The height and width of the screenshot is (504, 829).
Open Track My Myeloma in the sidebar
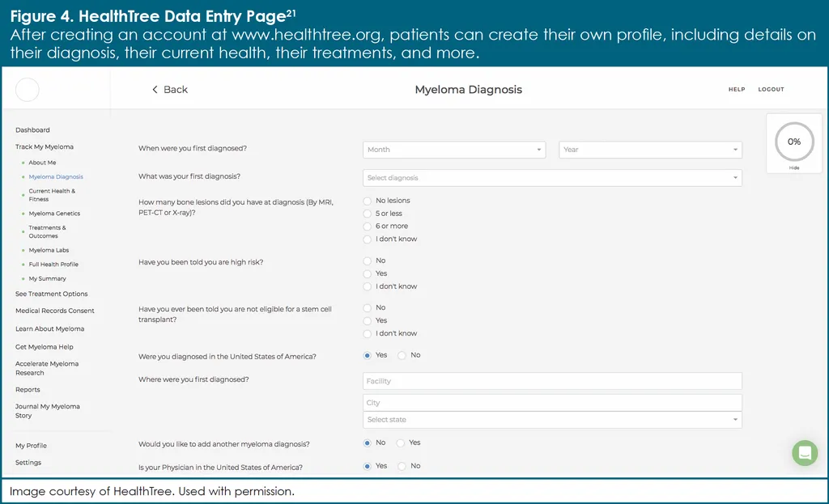click(x=45, y=147)
